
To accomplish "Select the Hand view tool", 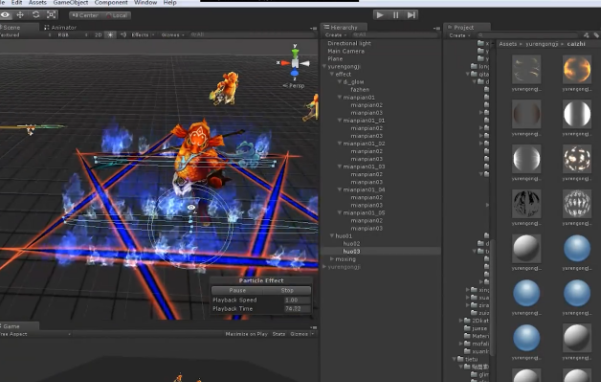I will coord(5,15).
